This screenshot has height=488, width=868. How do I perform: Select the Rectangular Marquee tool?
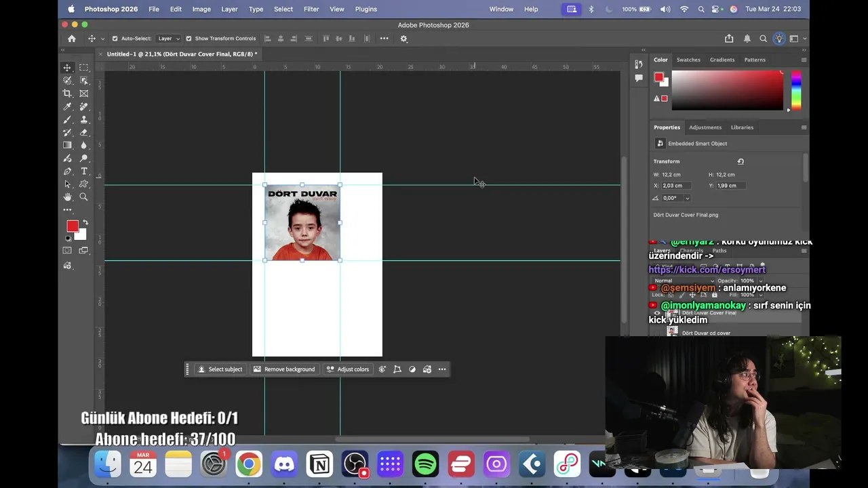point(84,68)
